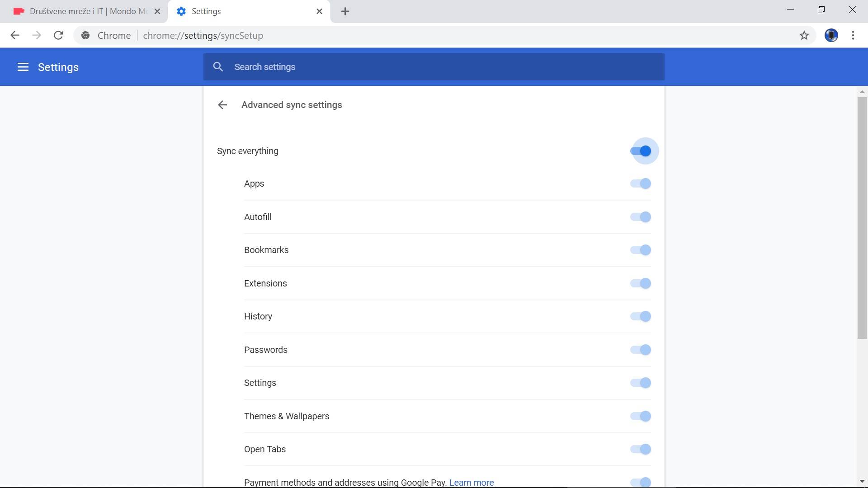Click the scroll down arrow on the scrollbar

coord(862,481)
